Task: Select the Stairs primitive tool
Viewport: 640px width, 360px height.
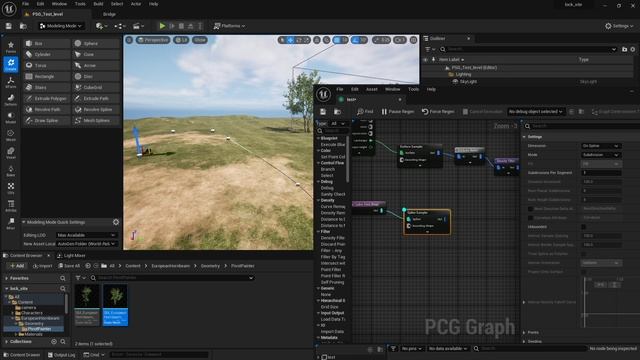Action: [x=46, y=87]
